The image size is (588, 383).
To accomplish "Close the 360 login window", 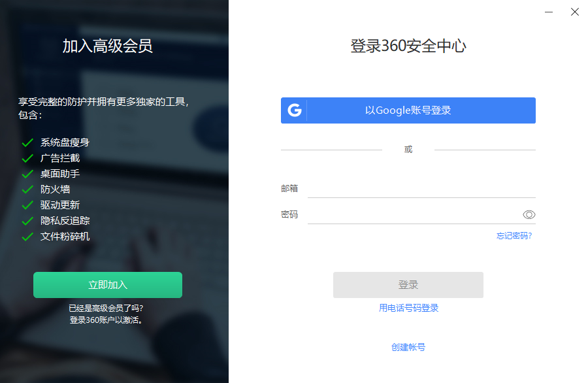I will (x=574, y=12).
